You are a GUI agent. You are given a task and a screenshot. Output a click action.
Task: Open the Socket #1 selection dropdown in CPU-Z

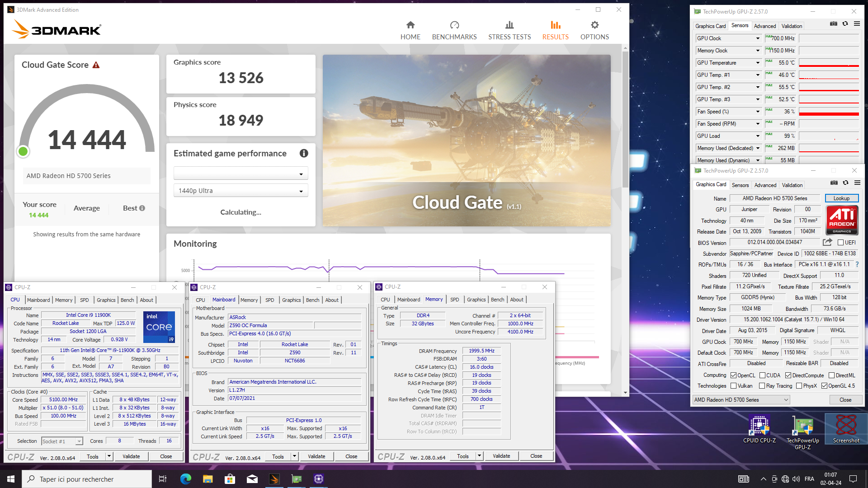(62, 441)
